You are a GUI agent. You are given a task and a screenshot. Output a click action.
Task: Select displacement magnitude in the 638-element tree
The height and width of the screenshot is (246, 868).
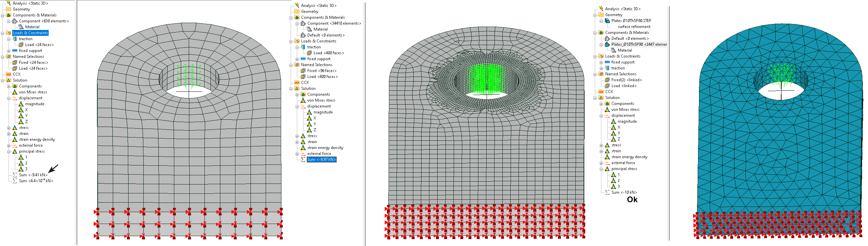click(35, 104)
